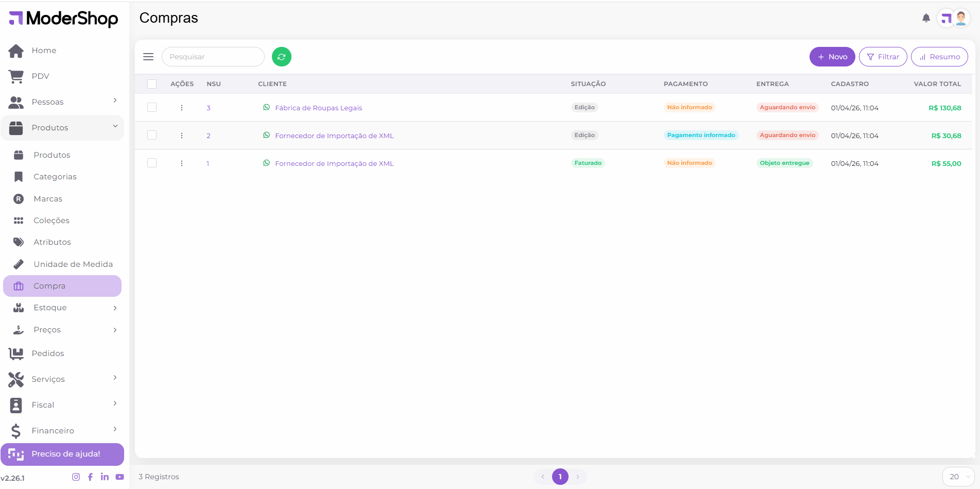Click the Pesquisar search field
This screenshot has width=980, height=489.
(213, 57)
